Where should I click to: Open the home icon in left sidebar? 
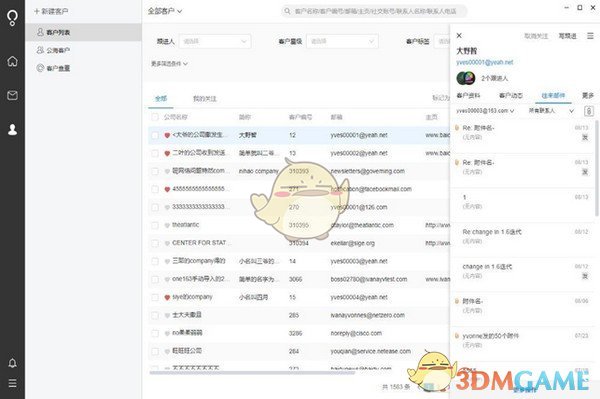[12, 61]
